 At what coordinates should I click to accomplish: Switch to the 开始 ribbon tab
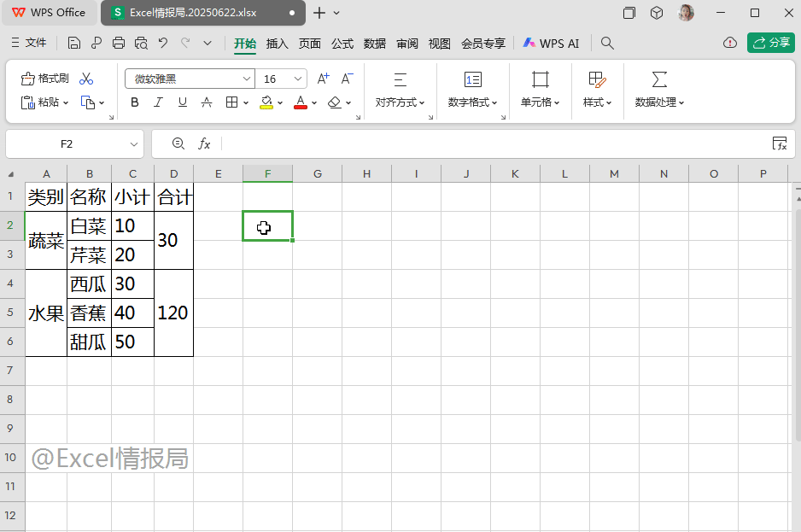click(245, 44)
